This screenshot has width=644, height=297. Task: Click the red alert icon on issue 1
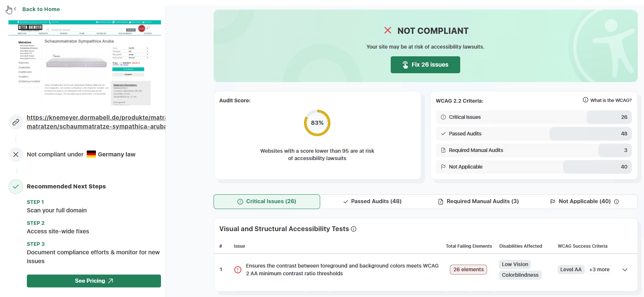[238, 270]
